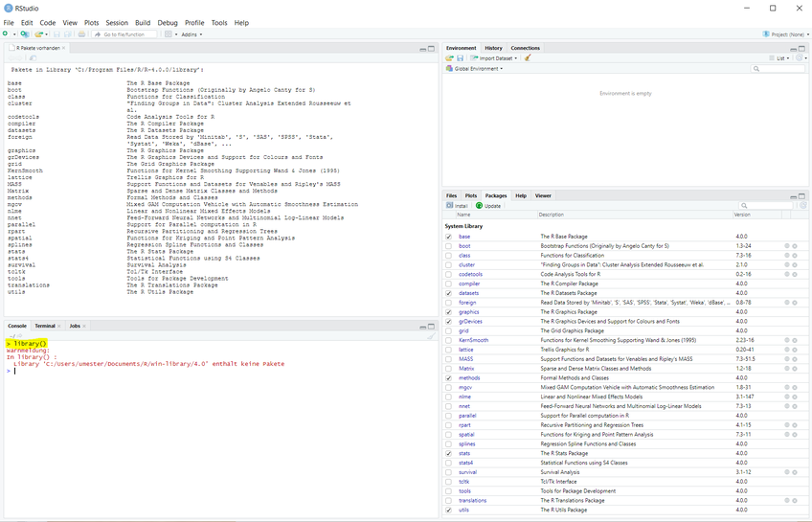The image size is (812, 522).
Task: Check the boot package checkbox
Action: (448, 246)
